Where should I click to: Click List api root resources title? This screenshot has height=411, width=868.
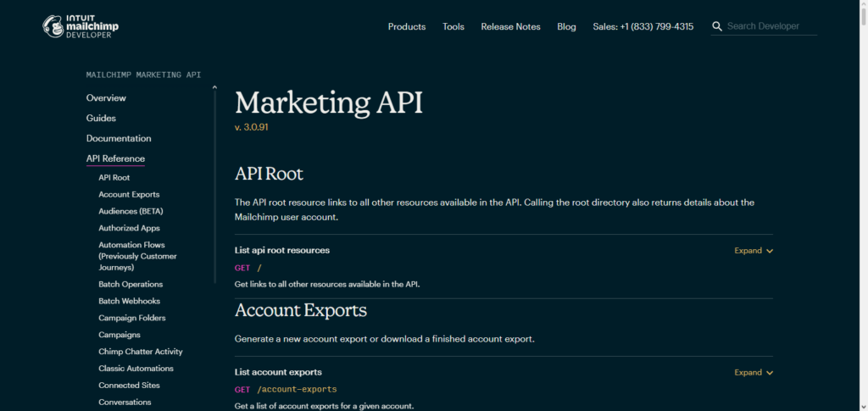(x=282, y=250)
